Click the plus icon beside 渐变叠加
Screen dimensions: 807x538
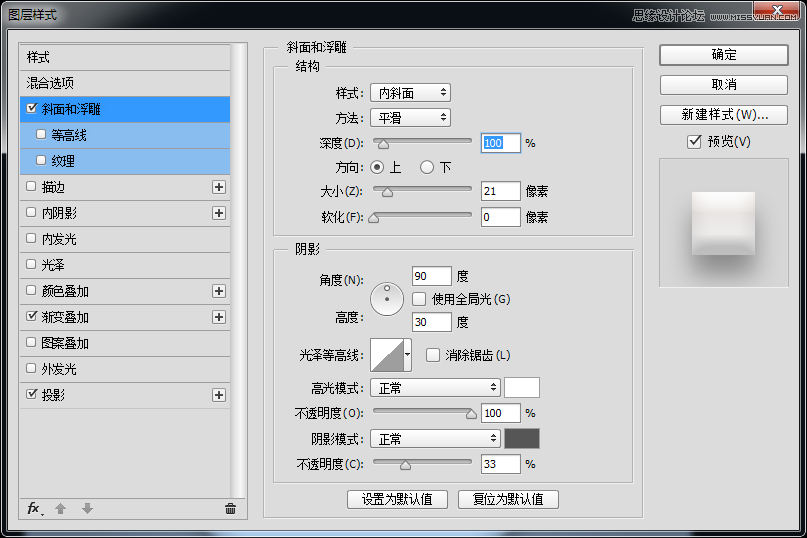tap(219, 317)
